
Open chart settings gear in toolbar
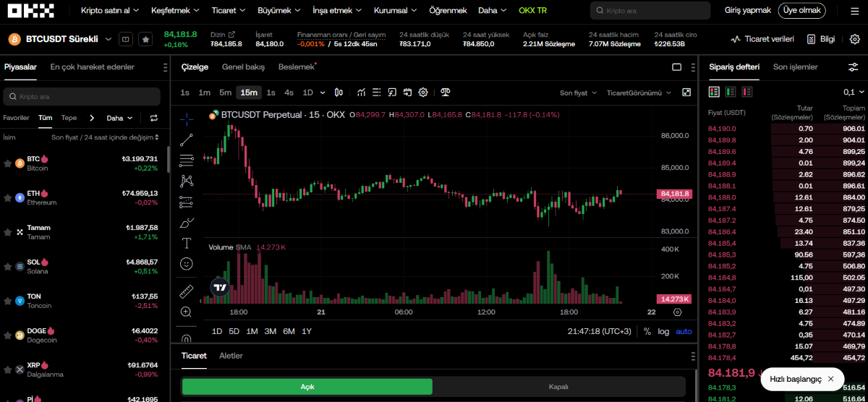(423, 93)
